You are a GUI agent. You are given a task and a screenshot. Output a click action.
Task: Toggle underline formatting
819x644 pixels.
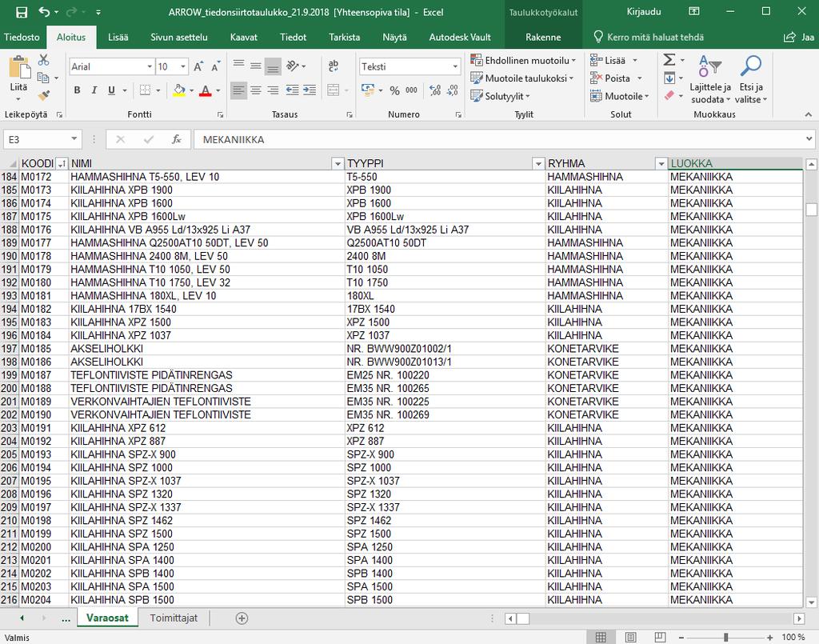point(111,90)
